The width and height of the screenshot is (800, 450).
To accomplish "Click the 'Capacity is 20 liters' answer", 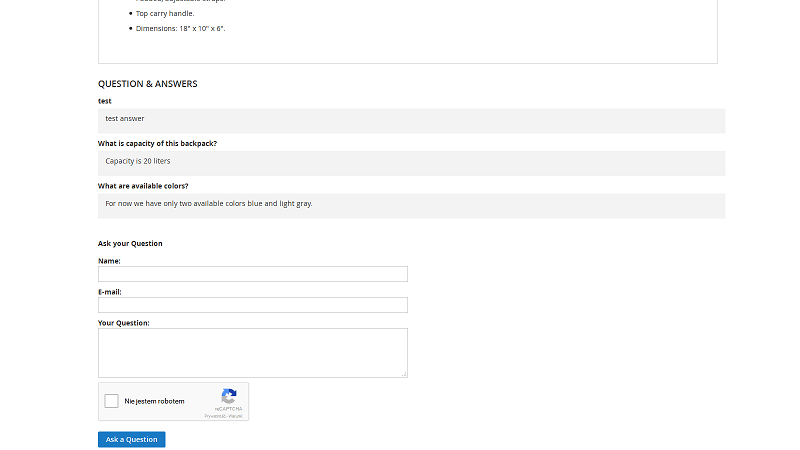I will [x=138, y=161].
